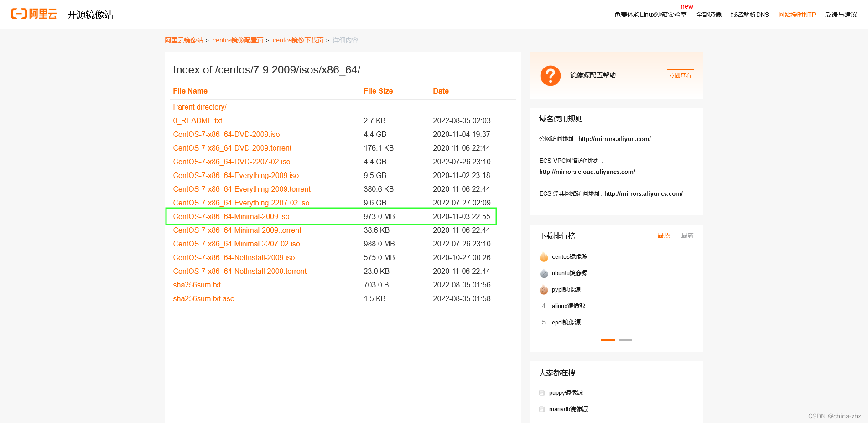Download CentOS-7-x86_64-DVD-2207-02.iso
This screenshot has width=868, height=423.
tap(232, 162)
